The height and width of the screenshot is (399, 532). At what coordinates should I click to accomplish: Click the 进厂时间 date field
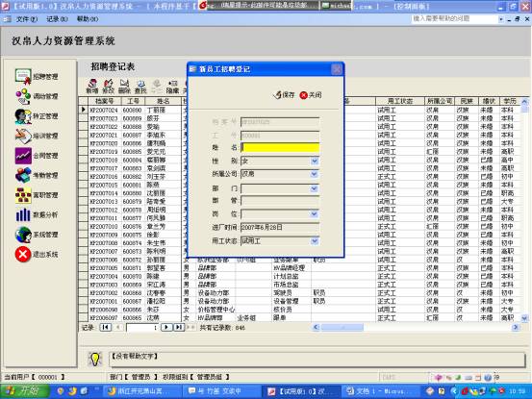pyautogui.click(x=280, y=227)
